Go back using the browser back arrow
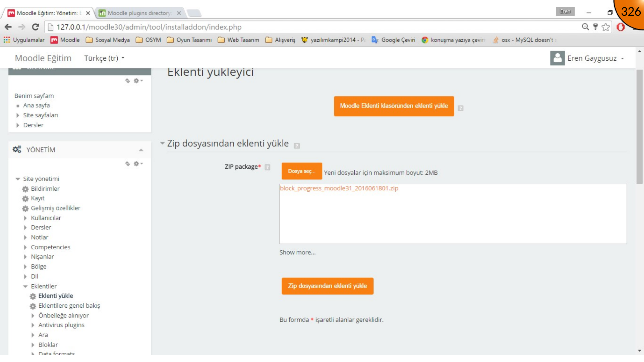This screenshot has height=362, width=644. [x=8, y=27]
